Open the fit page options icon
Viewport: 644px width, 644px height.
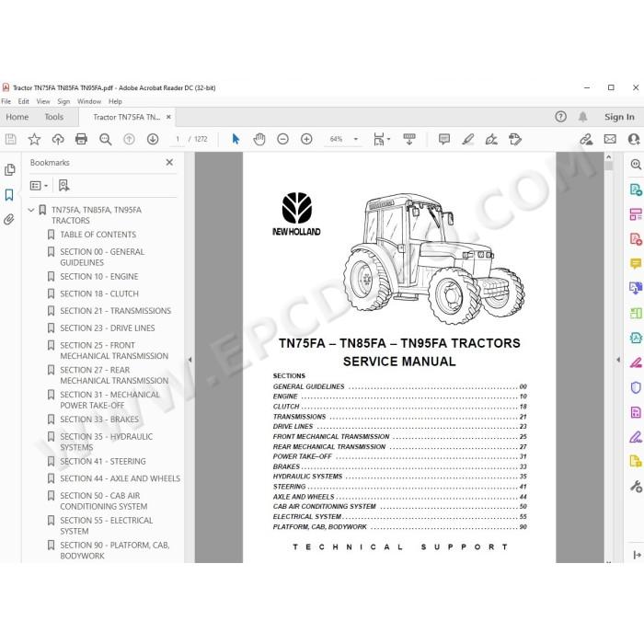(382, 139)
